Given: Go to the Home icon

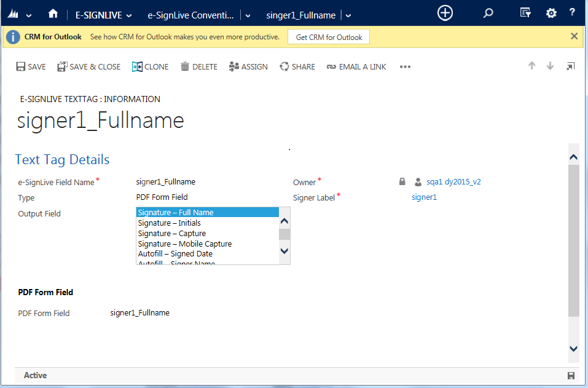Looking at the screenshot, I should (53, 14).
